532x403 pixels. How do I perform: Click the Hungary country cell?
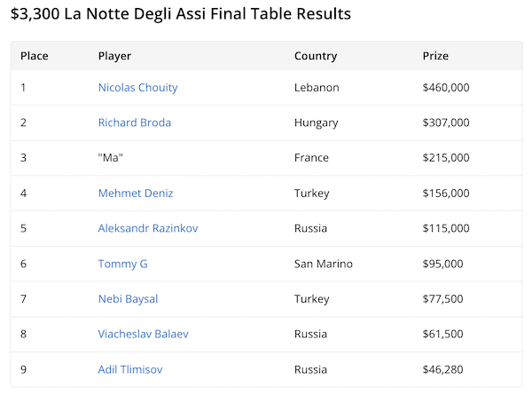pyautogui.click(x=317, y=122)
